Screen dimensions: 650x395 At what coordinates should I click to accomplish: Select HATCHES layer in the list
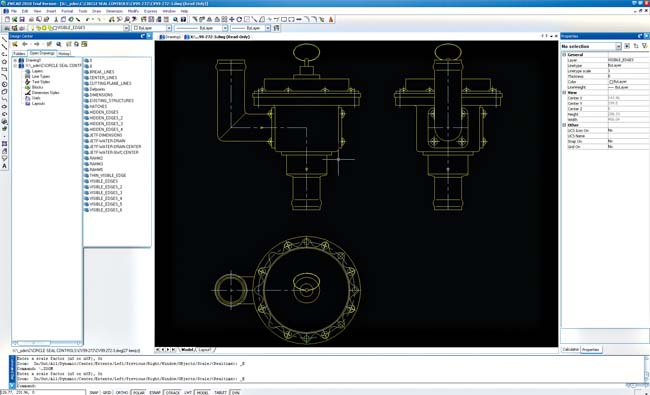click(x=98, y=107)
